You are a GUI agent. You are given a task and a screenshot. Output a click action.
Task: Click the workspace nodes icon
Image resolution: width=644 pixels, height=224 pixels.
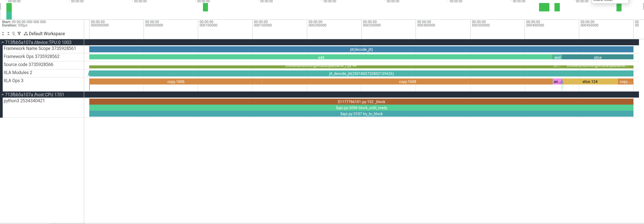[x=26, y=34]
